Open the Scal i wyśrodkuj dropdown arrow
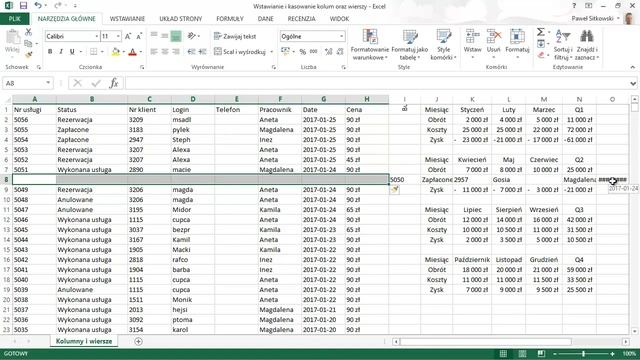Viewport: 640px width, 360px height. click(272, 52)
